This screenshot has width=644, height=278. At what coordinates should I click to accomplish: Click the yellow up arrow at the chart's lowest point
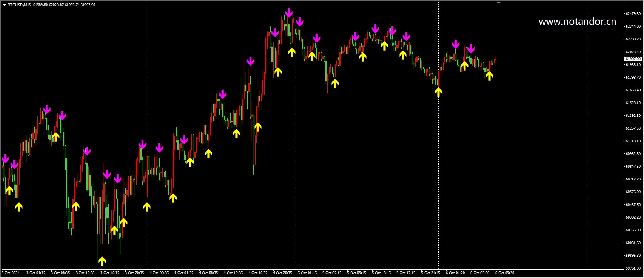(x=102, y=261)
